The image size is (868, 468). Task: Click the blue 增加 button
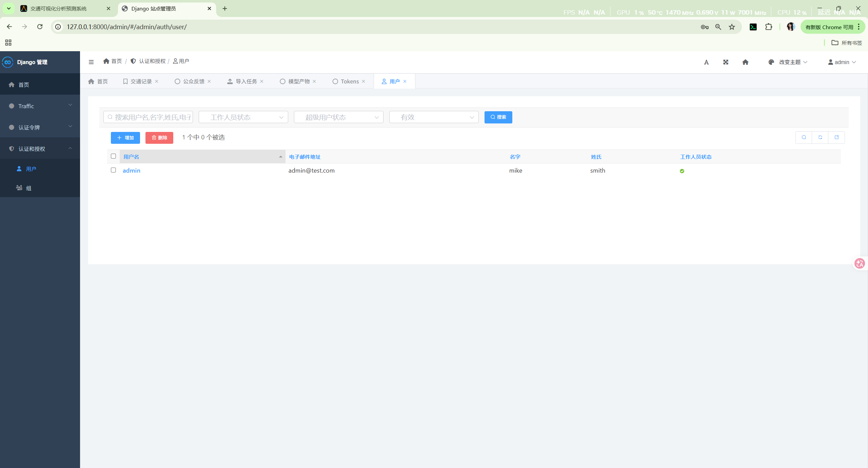(x=125, y=138)
